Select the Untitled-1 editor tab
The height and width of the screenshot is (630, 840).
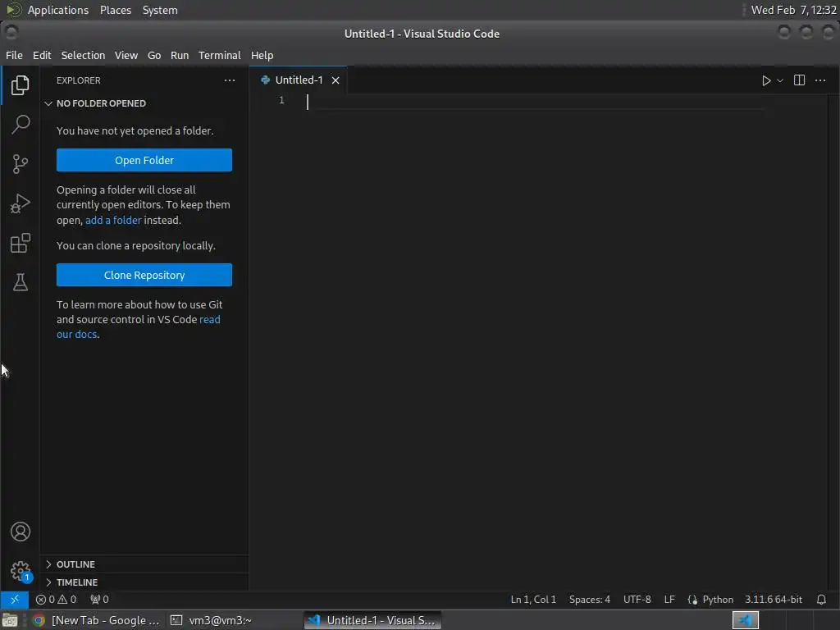click(299, 80)
